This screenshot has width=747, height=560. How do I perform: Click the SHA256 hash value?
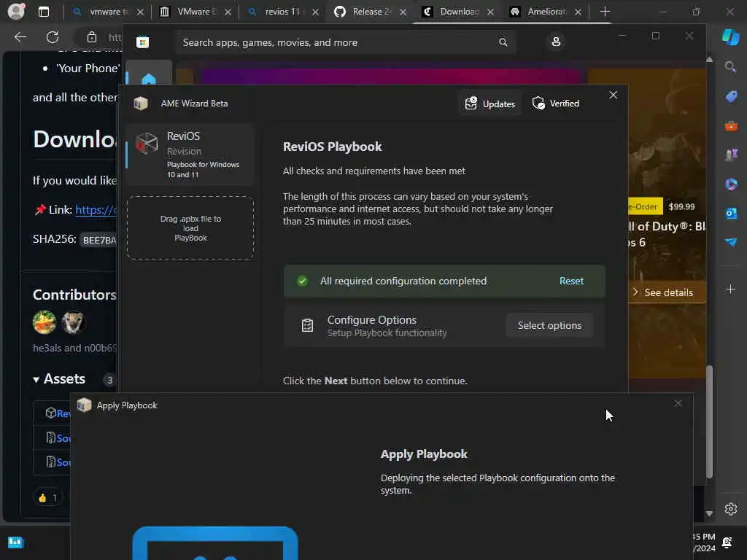(x=99, y=239)
